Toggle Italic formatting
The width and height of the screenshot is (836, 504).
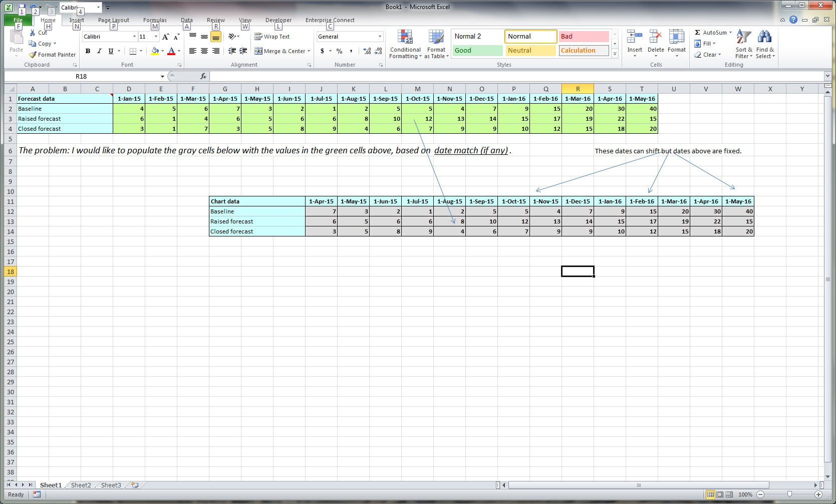(x=99, y=51)
